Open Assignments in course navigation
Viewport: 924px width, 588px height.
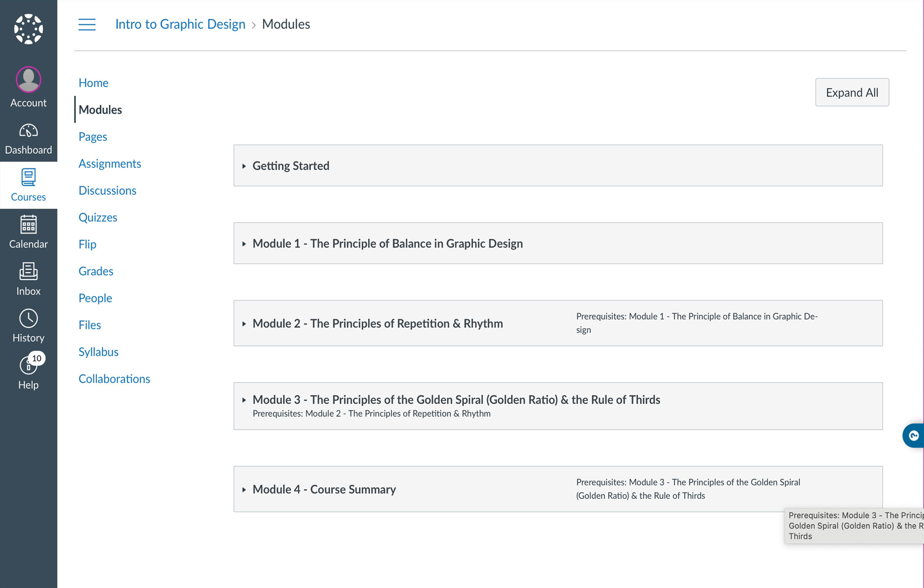[x=109, y=164]
